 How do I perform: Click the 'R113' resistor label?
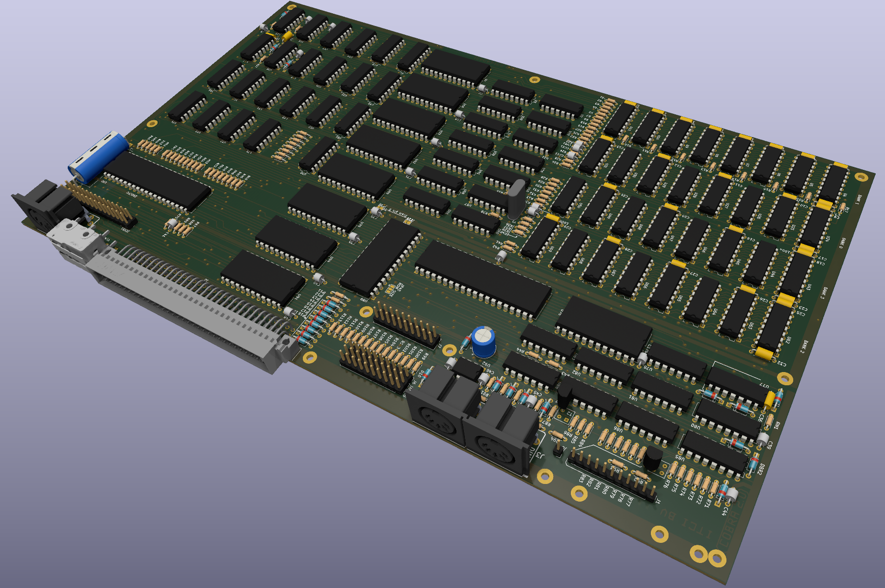(343, 317)
